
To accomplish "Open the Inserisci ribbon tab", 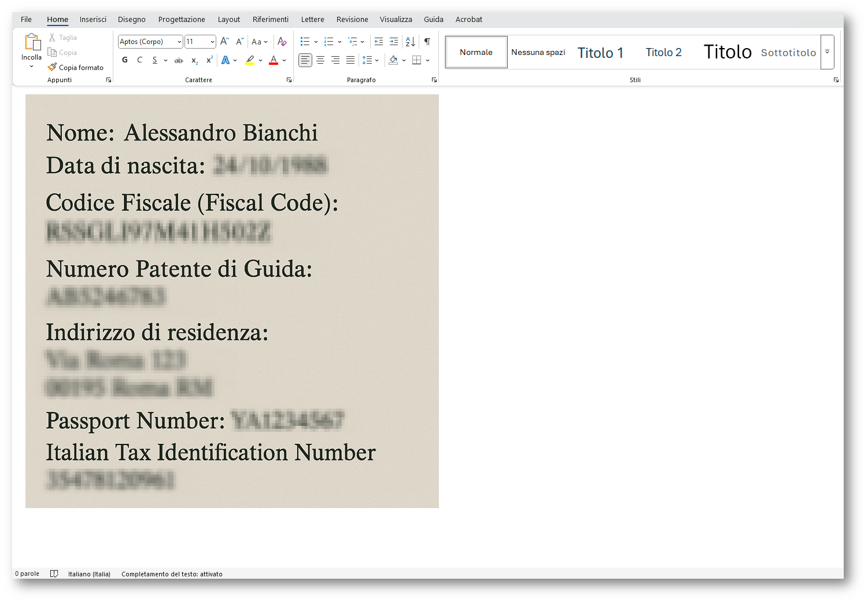I will (x=93, y=20).
